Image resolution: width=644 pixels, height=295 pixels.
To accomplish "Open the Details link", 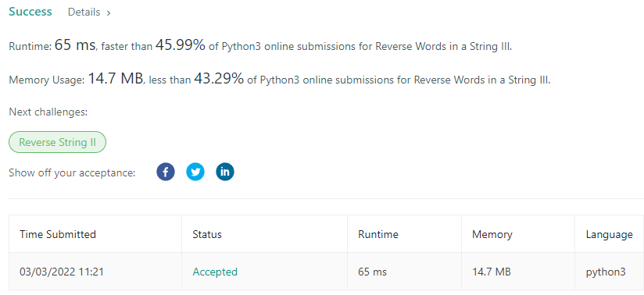I will point(84,12).
